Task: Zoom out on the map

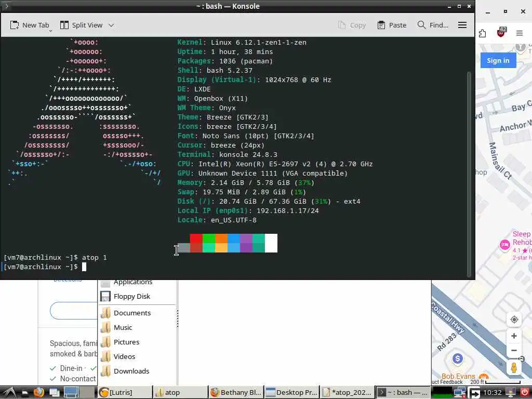Action: tap(514, 350)
